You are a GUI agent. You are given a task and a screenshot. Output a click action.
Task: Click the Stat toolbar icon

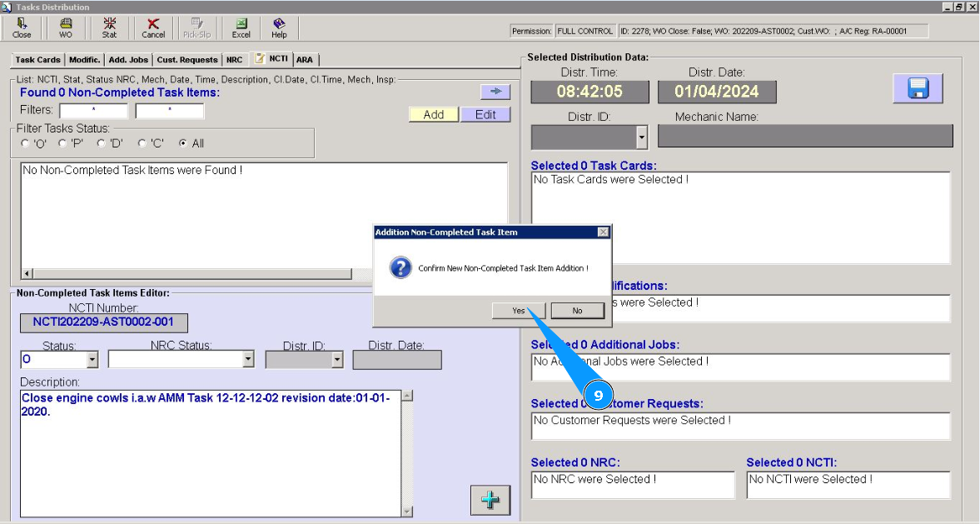pos(109,28)
